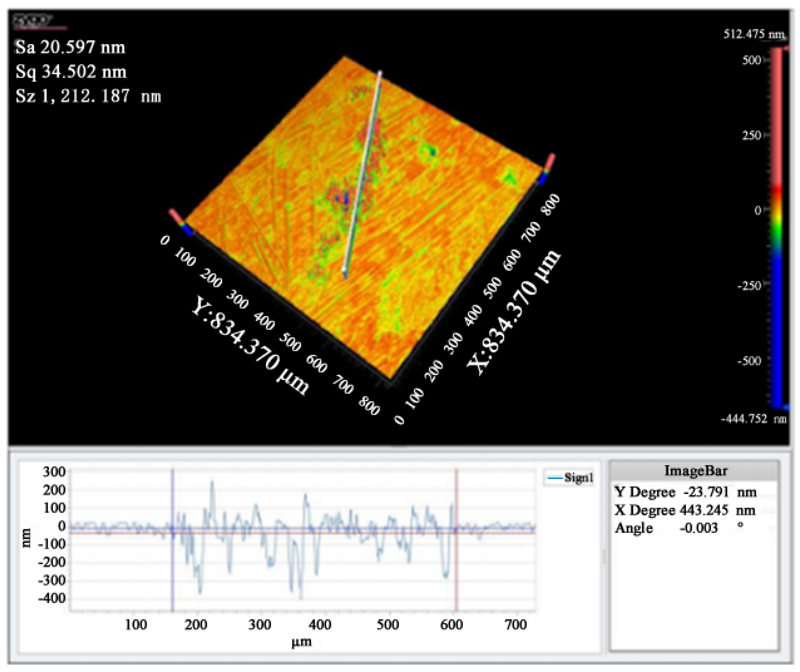Click the Sa 20.597 nm roughness readout
The height and width of the screenshot is (672, 800).
[x=70, y=47]
